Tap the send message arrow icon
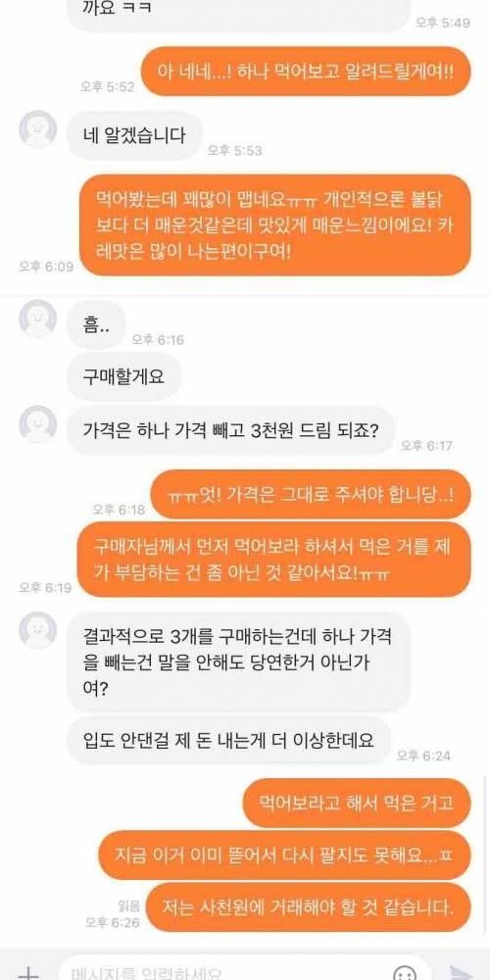 pyautogui.click(x=462, y=973)
